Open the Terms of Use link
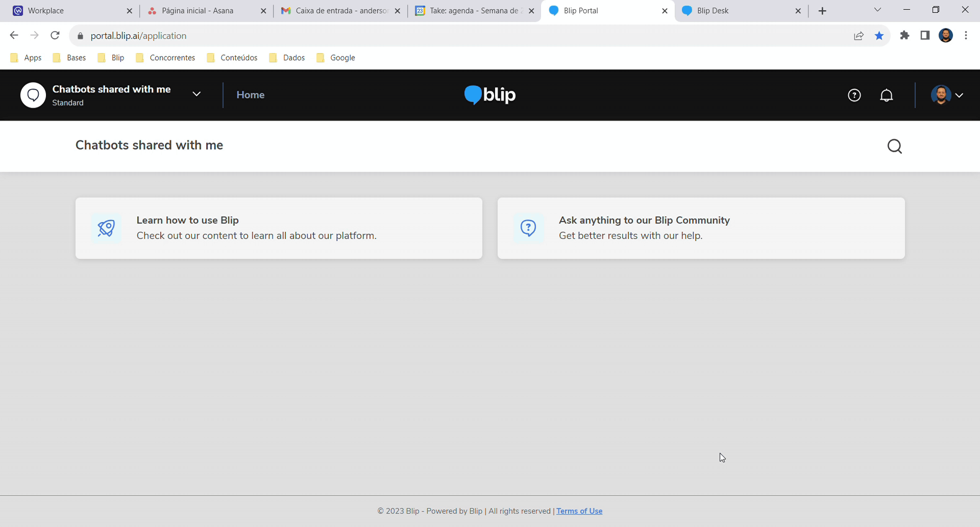The height and width of the screenshot is (527, 980). (x=579, y=511)
